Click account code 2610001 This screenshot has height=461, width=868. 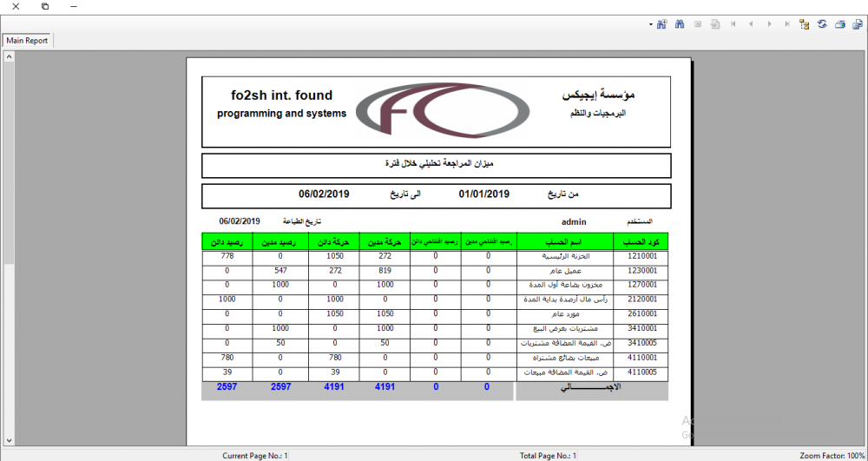click(x=642, y=313)
